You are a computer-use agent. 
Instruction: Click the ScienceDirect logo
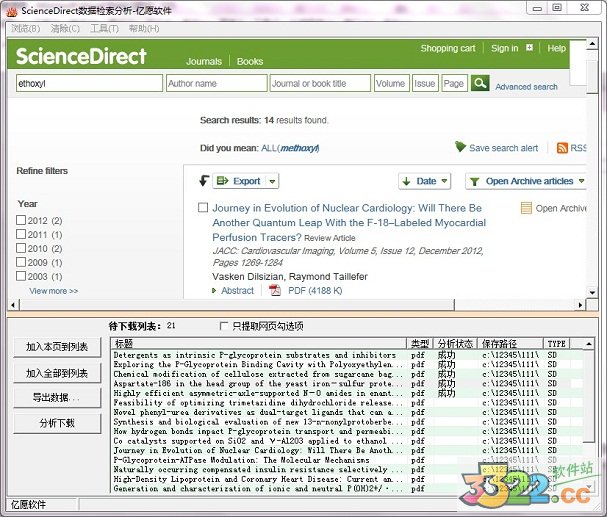[81, 56]
